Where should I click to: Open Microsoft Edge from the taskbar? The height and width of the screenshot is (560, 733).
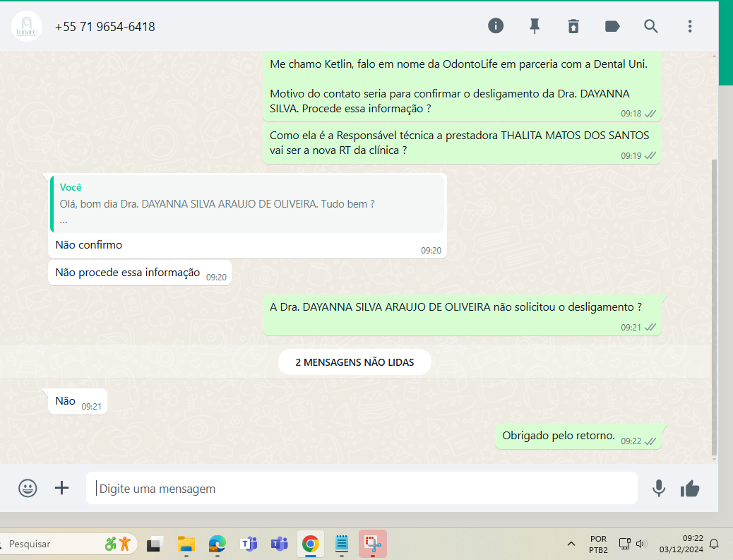pos(217,544)
